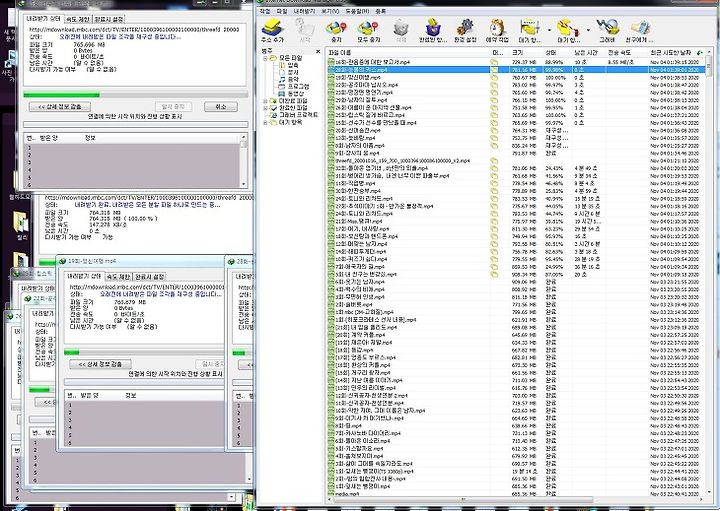Select the media.mp4 row at list bottom
Viewport: 720px width, 511px height.
(516, 494)
